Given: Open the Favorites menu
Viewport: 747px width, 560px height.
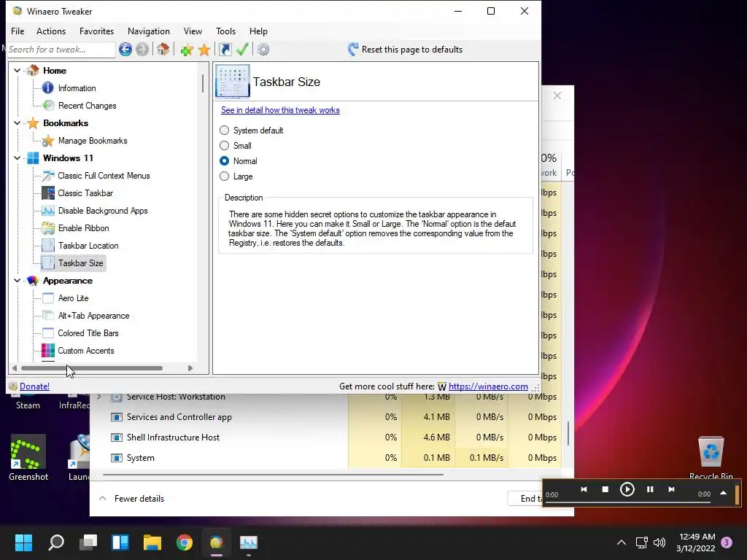Looking at the screenshot, I should click(97, 31).
